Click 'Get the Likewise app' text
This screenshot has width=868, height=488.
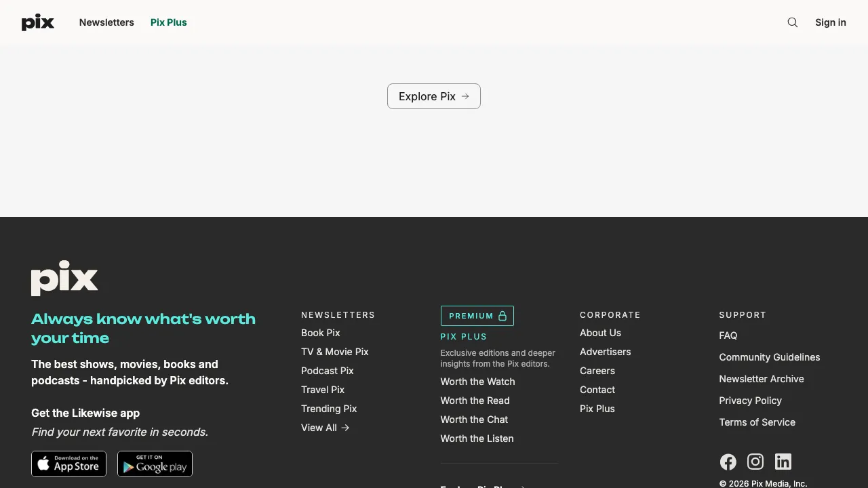pos(85,413)
